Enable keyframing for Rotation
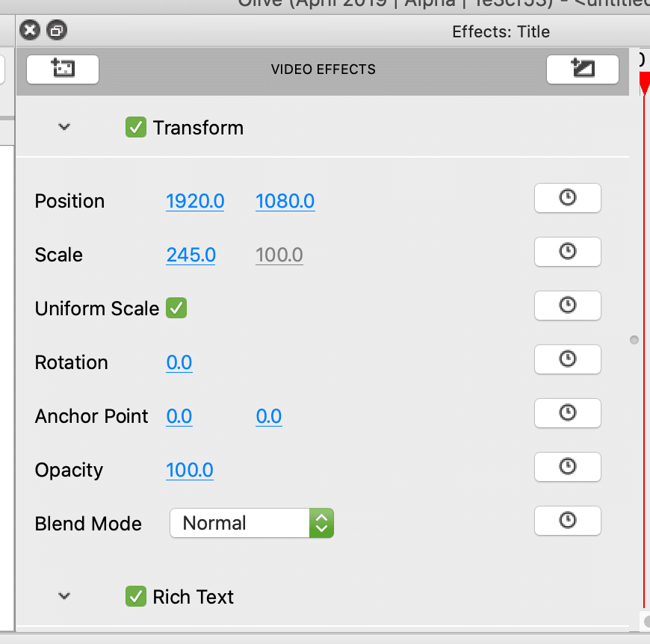 tap(567, 359)
